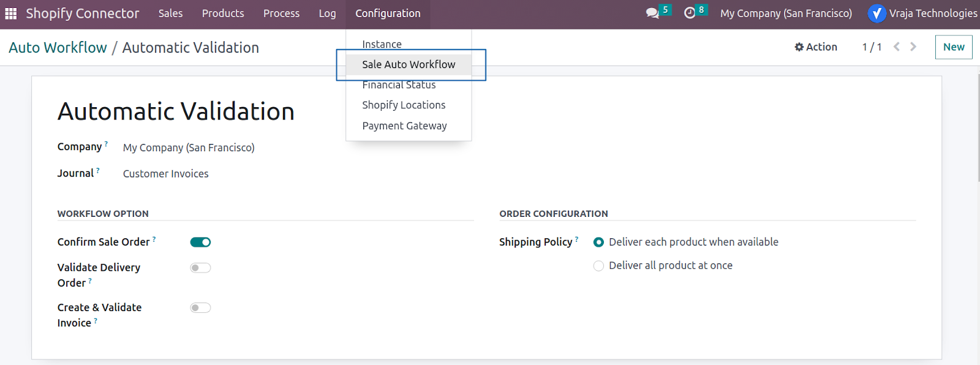Go to previous record arrow
The height and width of the screenshot is (365, 980).
[x=896, y=47]
